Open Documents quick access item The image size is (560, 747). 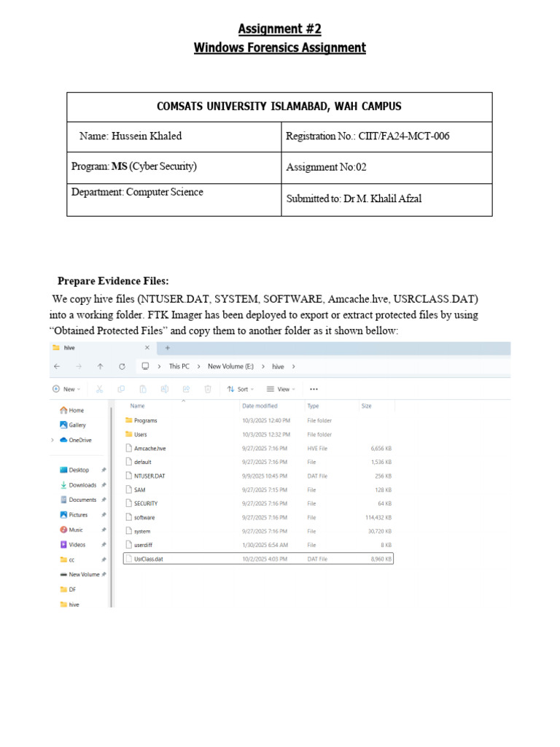click(78, 500)
